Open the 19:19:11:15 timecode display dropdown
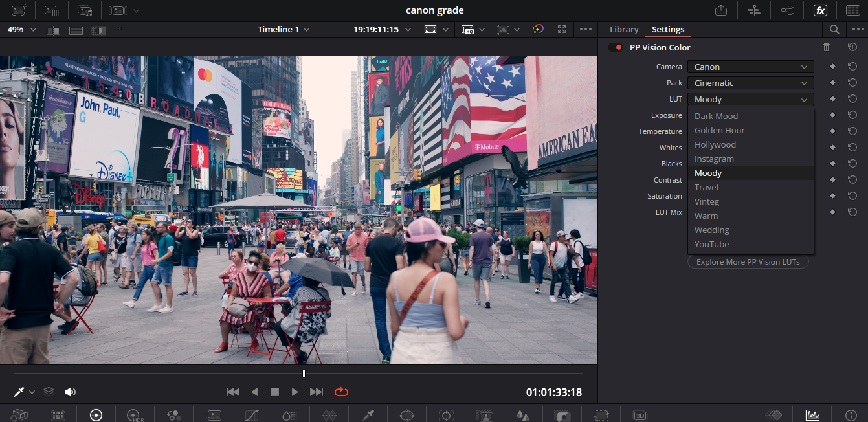This screenshot has height=422, width=868. [x=381, y=30]
